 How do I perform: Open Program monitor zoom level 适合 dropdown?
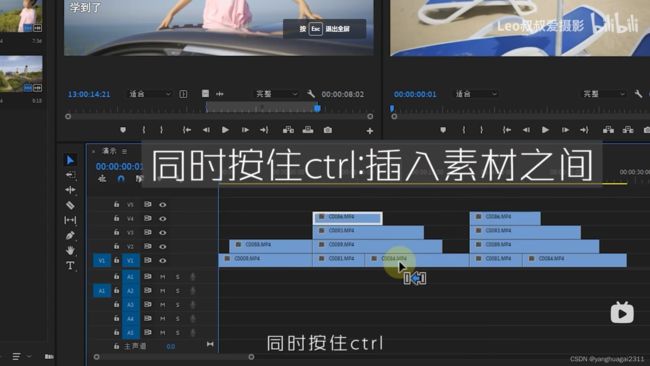(475, 94)
